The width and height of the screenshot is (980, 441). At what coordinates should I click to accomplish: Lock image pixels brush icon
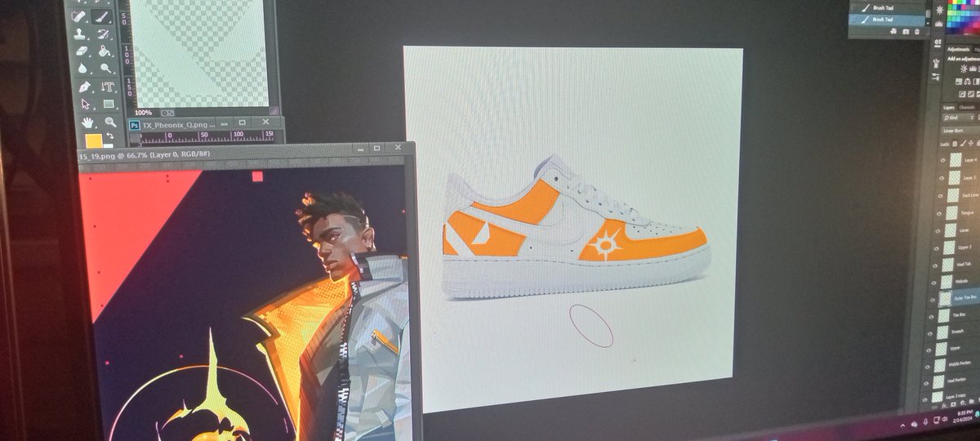pyautogui.click(x=964, y=143)
